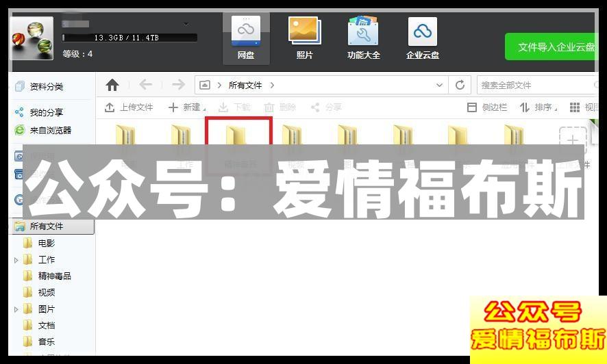607x364 pixels.
Task: Click the 分享 share button
Action: tap(326, 107)
